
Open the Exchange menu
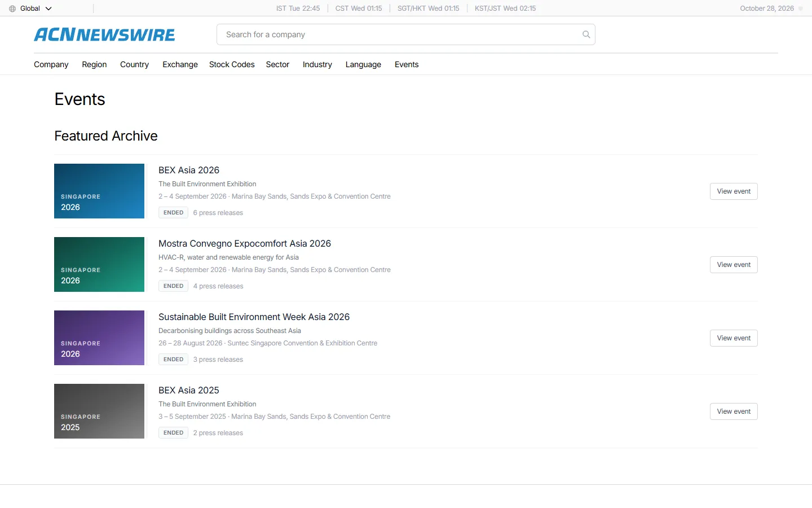[x=180, y=64]
